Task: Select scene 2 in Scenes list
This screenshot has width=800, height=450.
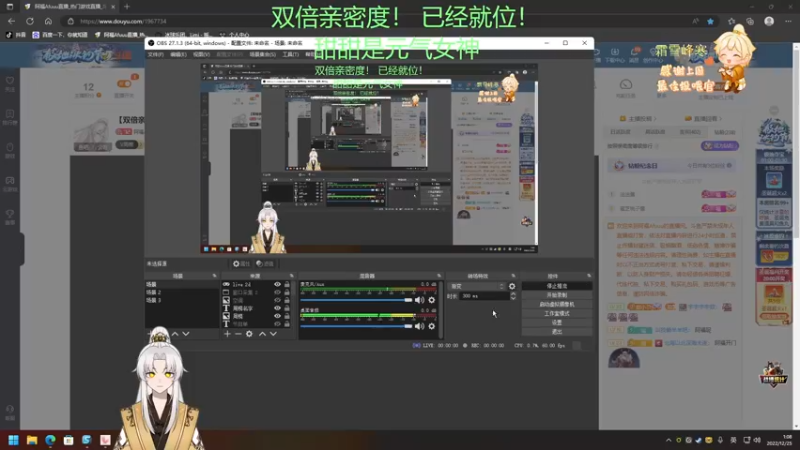Action: click(182, 292)
